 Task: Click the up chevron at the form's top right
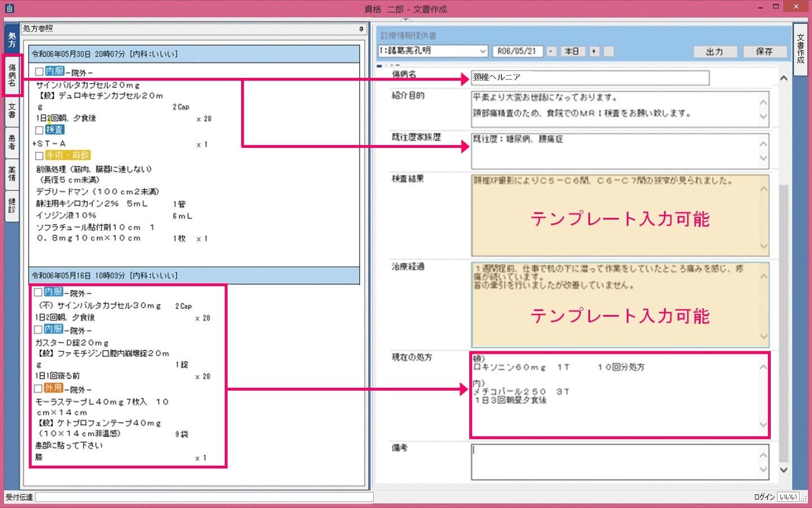click(x=783, y=78)
